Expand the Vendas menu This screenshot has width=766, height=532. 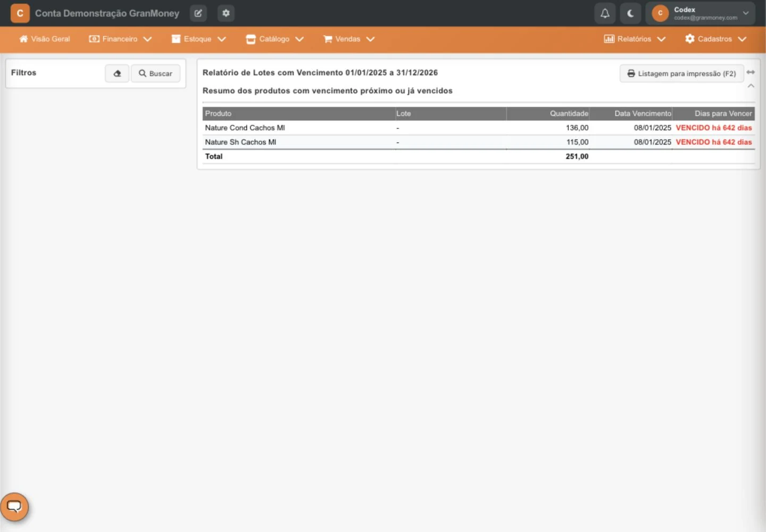coord(349,39)
